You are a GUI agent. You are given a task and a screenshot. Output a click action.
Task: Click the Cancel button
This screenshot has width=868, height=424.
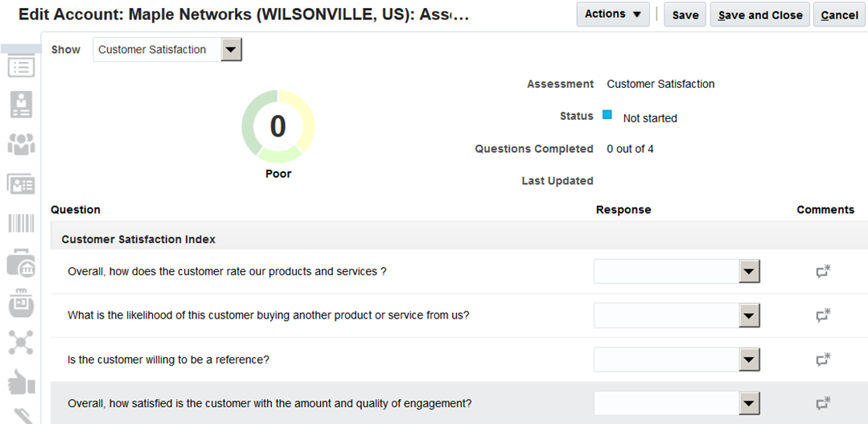click(840, 15)
